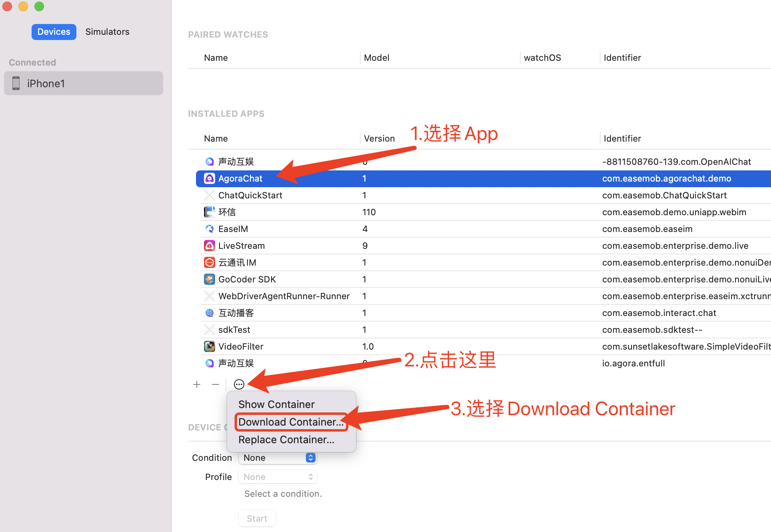Select the LiveStream app name
Screen dimensions: 771x532
coord(242,246)
